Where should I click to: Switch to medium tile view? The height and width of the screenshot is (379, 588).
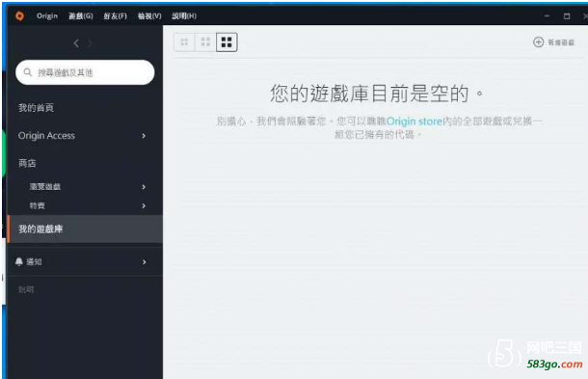pyautogui.click(x=205, y=42)
